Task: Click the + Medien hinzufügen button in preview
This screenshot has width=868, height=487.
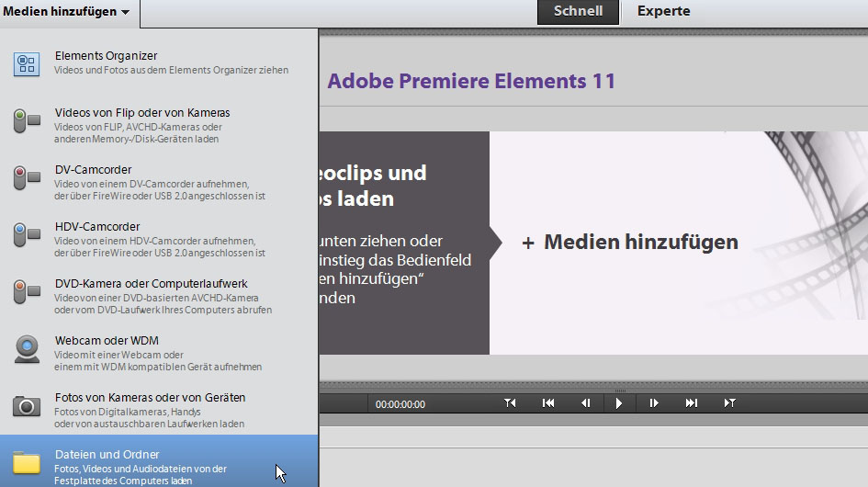Action: (630, 242)
